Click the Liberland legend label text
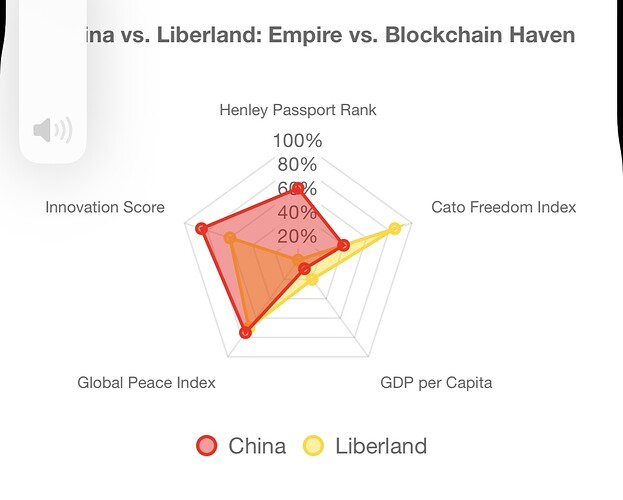Screen dimensions: 623x500 coord(380,446)
